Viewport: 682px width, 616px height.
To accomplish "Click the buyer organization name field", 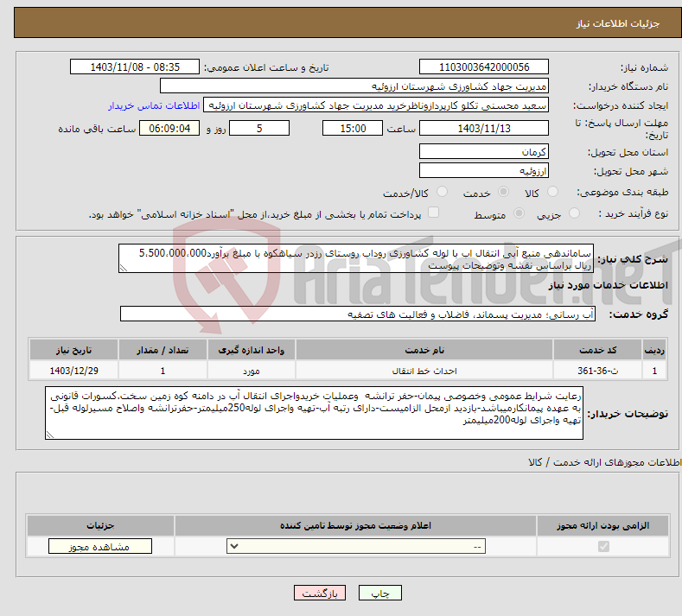I will point(354,86).
